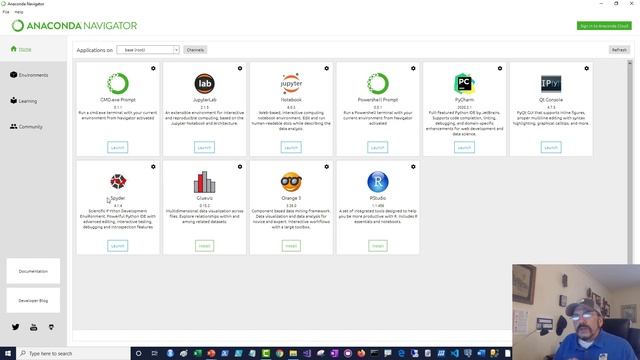Viewport: 640px width, 360px height.
Task: Open PyCharm gear options menu
Action: pos(500,68)
